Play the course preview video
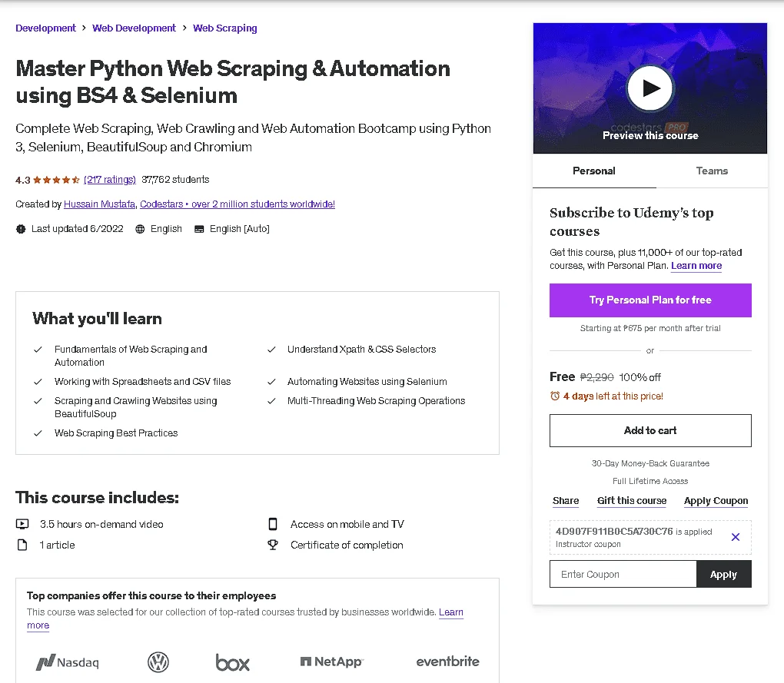Screen dimensions: 784x683 point(650,88)
